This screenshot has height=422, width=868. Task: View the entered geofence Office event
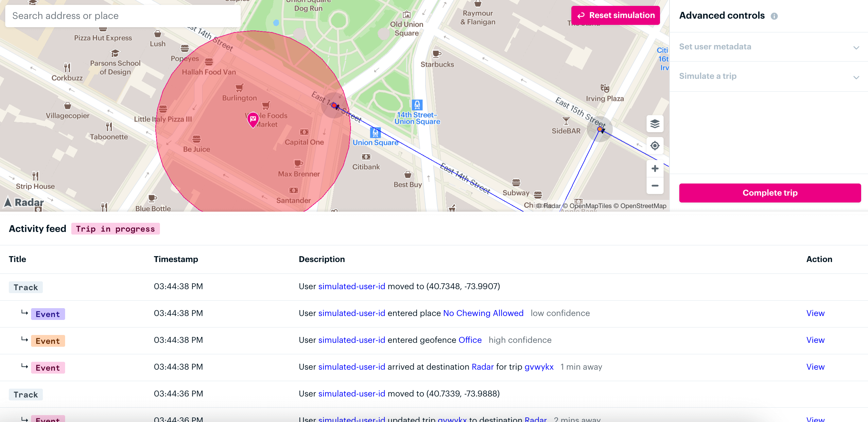click(x=815, y=340)
